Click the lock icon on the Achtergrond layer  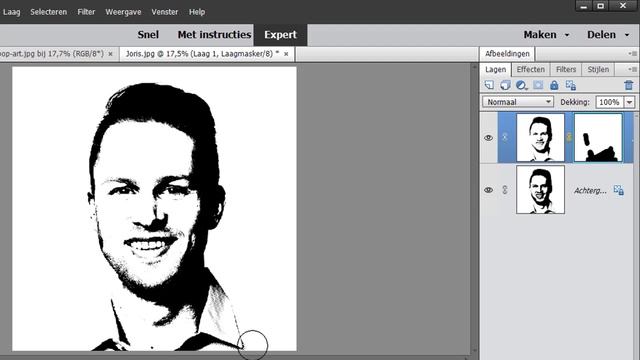(x=618, y=190)
